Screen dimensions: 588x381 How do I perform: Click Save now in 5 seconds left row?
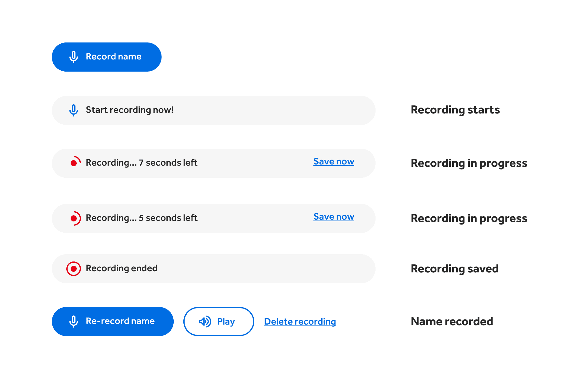click(x=334, y=217)
